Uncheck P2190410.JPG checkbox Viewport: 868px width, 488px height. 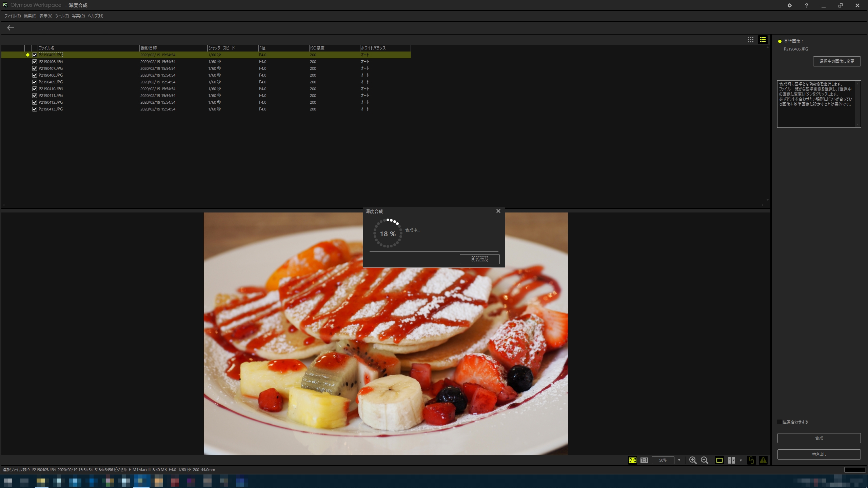[x=35, y=89]
